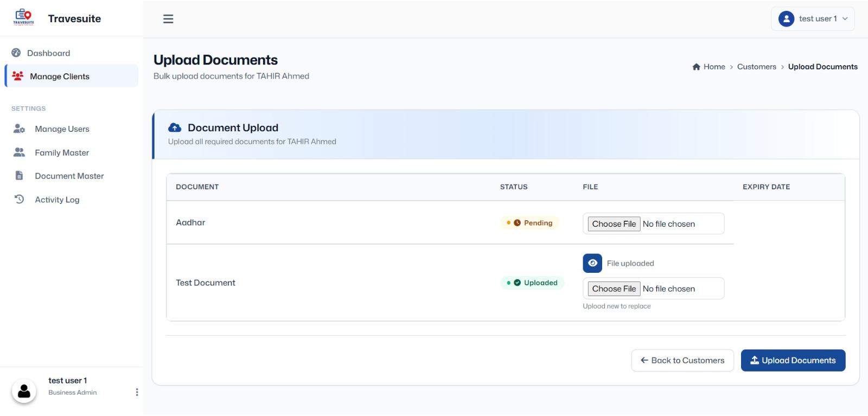Click the blue Upload Documents button
Screen dimensions: 868x416
(793, 361)
